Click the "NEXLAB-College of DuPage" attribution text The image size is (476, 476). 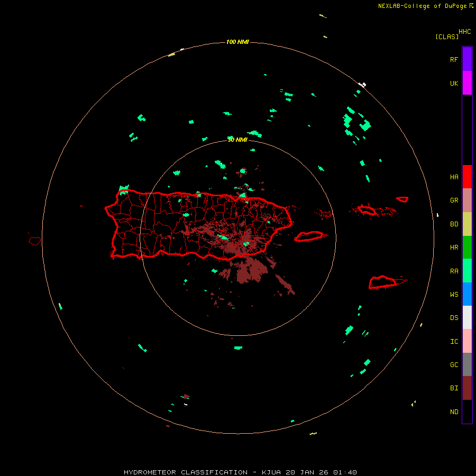422,6
